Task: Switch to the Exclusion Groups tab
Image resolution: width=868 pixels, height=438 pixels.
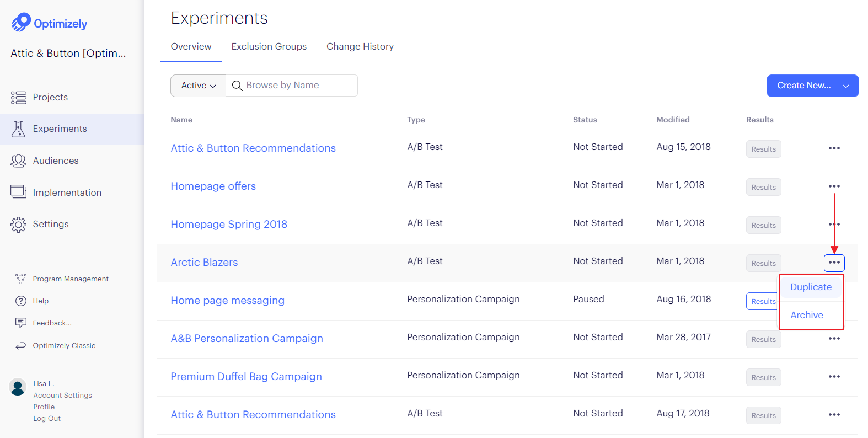Action: click(269, 47)
